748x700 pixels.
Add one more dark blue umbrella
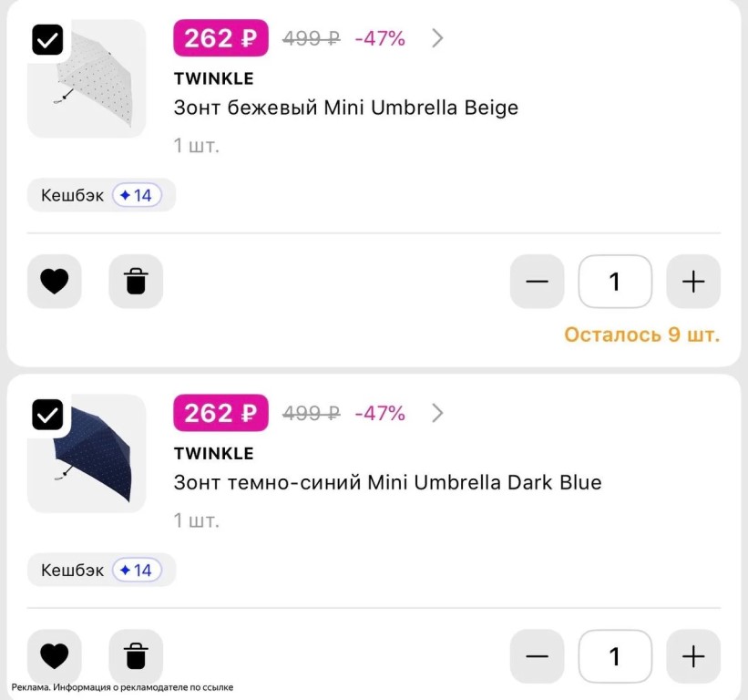coord(693,656)
